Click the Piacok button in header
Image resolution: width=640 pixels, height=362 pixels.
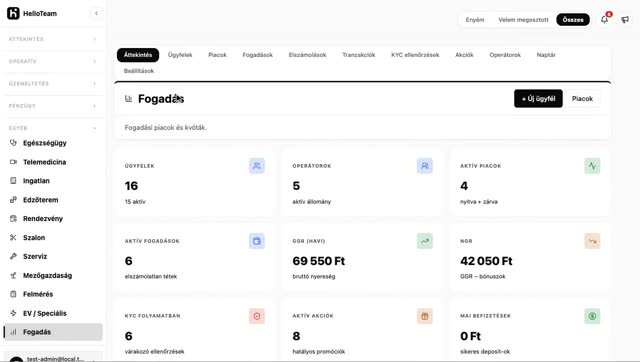582,99
